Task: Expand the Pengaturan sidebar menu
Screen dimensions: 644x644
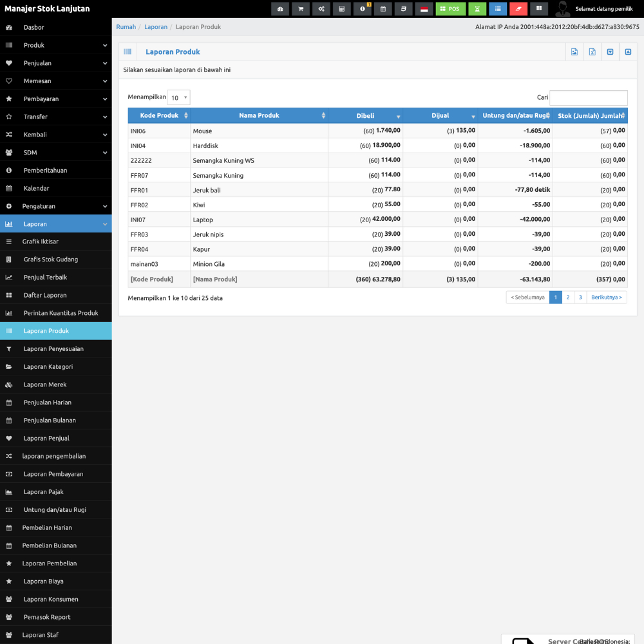Action: coord(55,206)
